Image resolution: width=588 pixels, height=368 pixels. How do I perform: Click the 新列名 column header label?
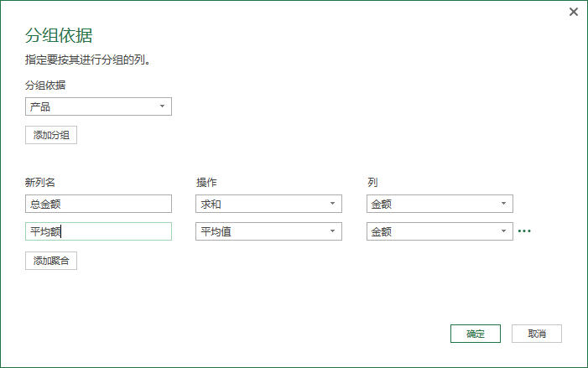pyautogui.click(x=39, y=182)
